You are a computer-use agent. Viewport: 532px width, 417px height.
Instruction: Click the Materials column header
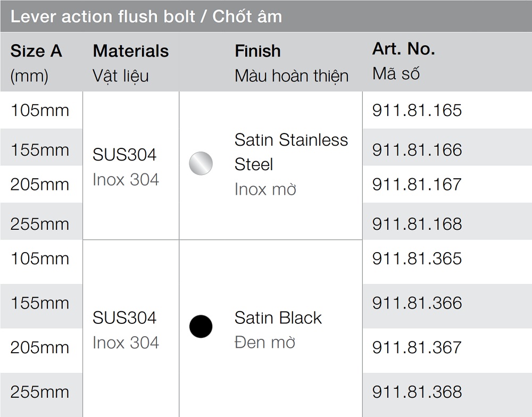[130, 51]
